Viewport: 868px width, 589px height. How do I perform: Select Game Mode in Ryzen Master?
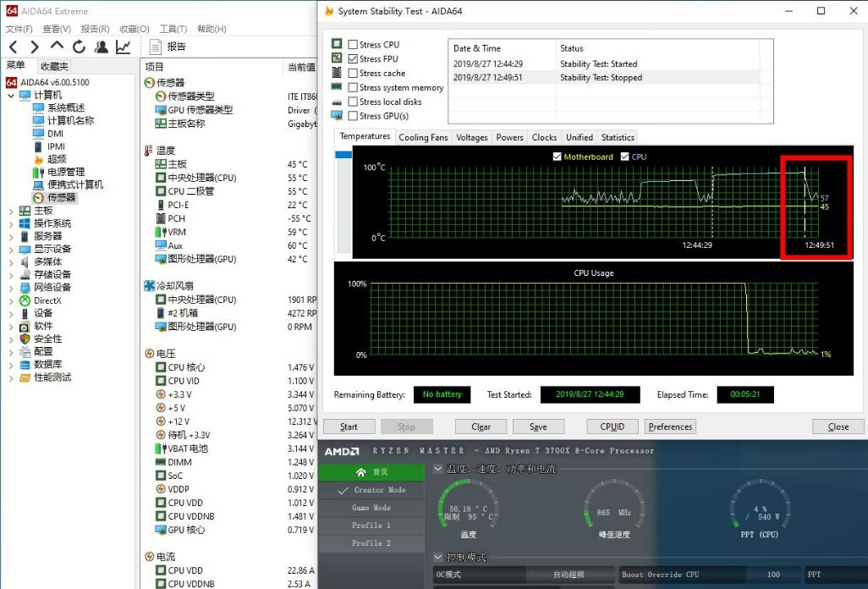coord(371,508)
